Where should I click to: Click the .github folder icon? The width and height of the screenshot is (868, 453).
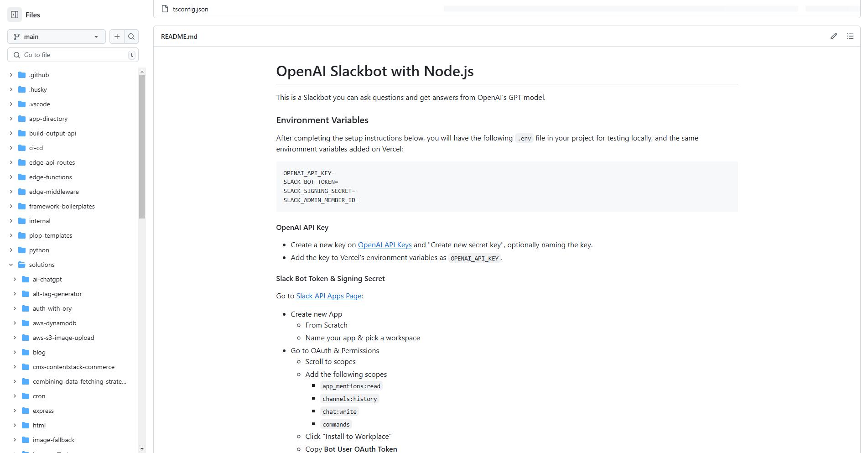tap(22, 75)
